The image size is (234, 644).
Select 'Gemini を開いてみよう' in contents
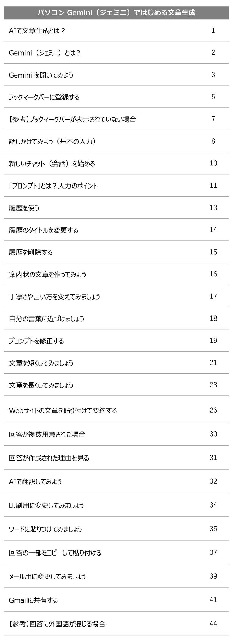(41, 75)
